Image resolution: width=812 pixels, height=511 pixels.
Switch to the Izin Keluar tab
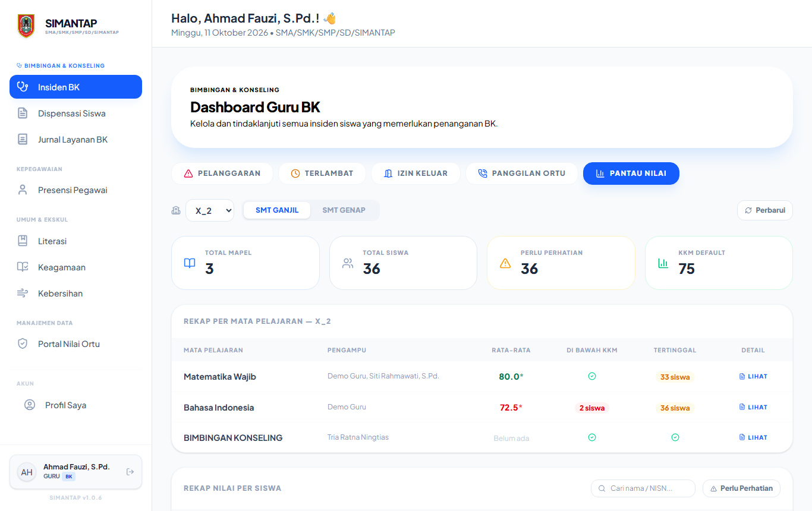pyautogui.click(x=415, y=174)
